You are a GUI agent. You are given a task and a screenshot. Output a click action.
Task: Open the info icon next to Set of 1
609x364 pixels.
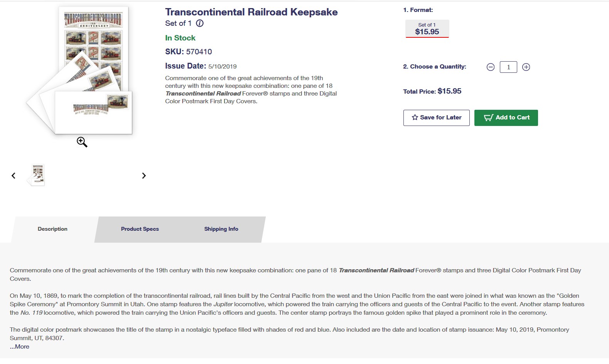click(x=200, y=23)
